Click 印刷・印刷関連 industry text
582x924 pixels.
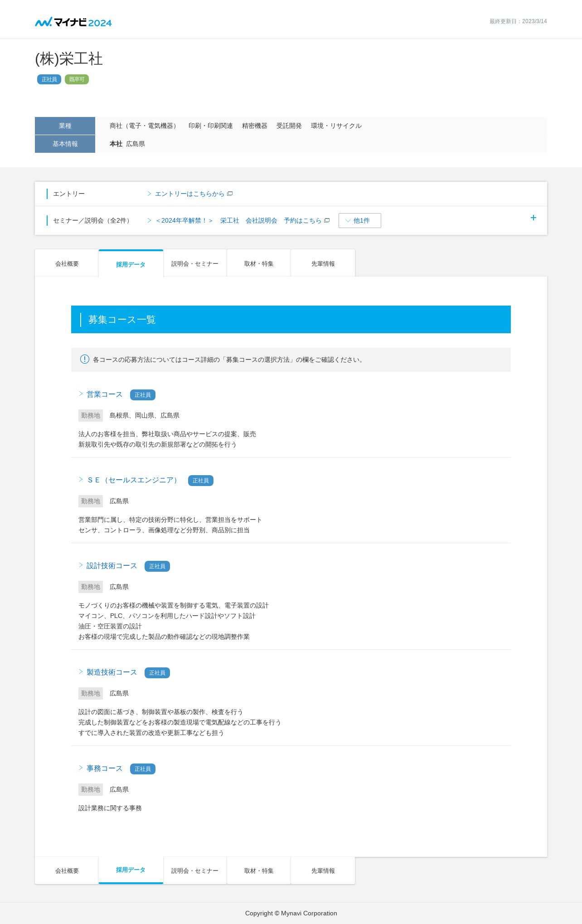211,126
